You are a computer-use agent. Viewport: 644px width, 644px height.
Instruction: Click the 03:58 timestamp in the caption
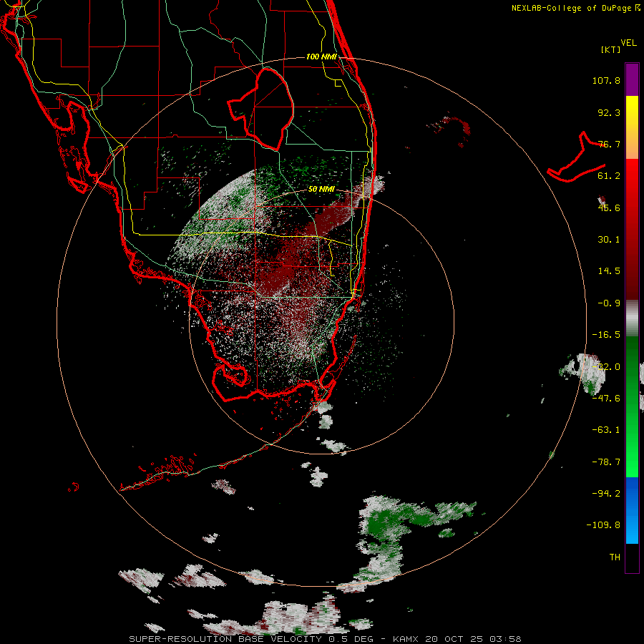pyautogui.click(x=506, y=639)
